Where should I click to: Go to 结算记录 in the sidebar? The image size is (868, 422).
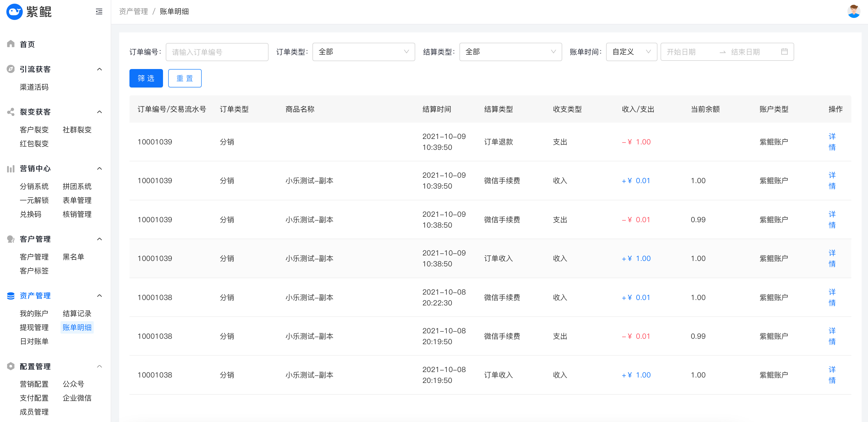[x=77, y=313]
